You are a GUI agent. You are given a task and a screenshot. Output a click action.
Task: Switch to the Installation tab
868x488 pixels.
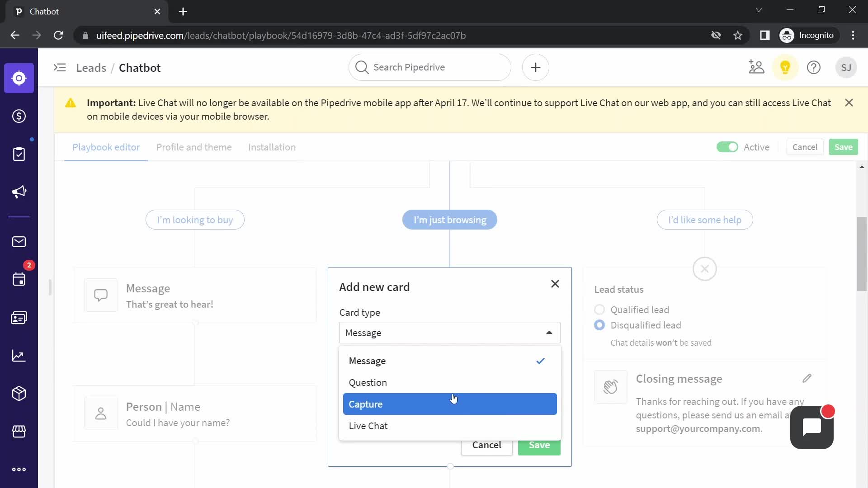coord(272,148)
